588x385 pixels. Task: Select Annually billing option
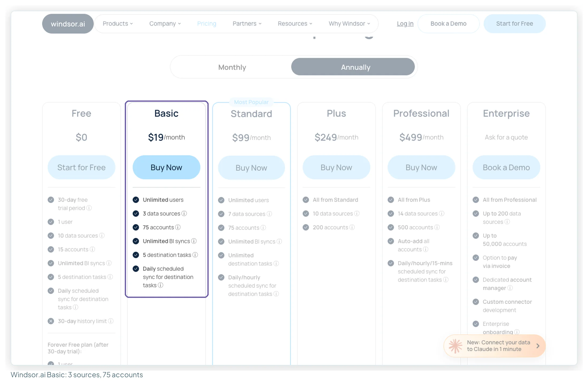point(353,67)
